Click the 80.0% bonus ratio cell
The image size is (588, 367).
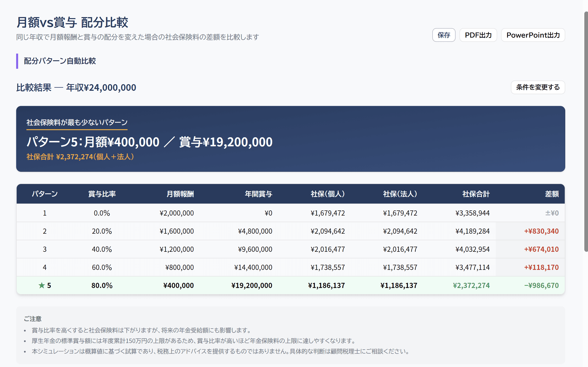pyautogui.click(x=102, y=285)
